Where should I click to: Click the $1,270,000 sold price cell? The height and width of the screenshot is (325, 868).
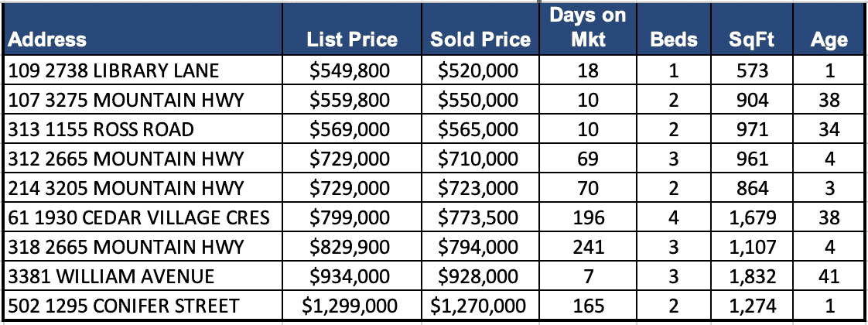coord(480,306)
